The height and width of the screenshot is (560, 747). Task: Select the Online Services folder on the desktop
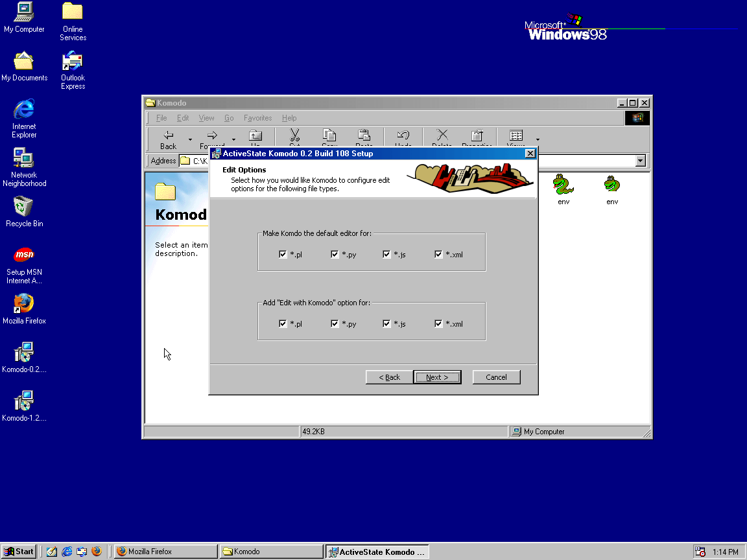73,21
